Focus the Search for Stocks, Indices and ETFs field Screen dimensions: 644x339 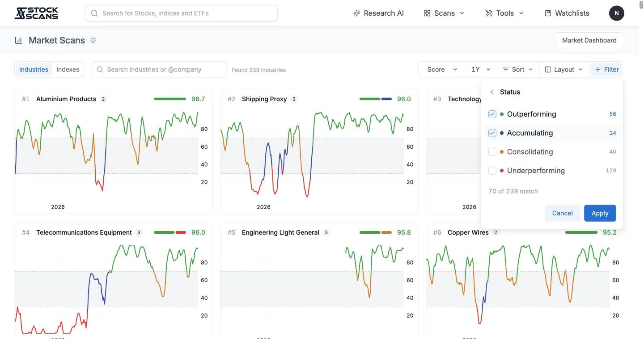181,13
